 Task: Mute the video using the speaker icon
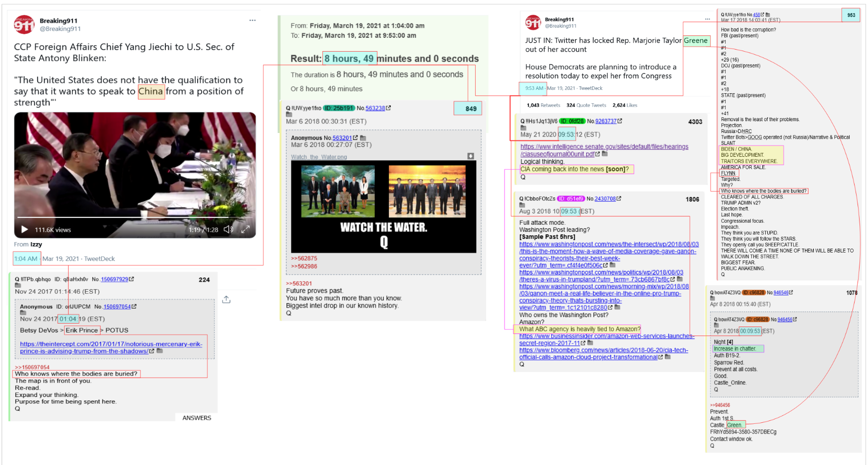point(228,229)
